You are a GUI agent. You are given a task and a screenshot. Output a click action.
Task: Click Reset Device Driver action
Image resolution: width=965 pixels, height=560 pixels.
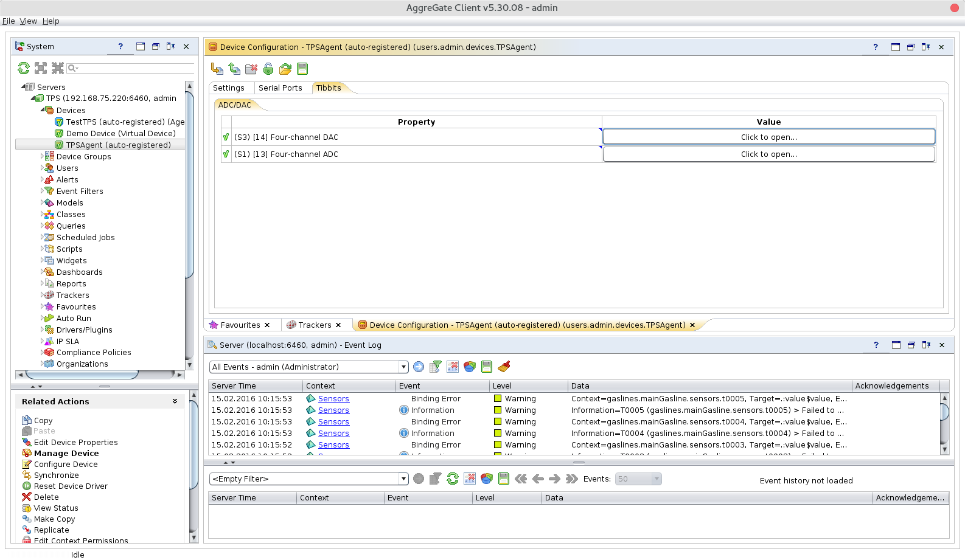71,486
